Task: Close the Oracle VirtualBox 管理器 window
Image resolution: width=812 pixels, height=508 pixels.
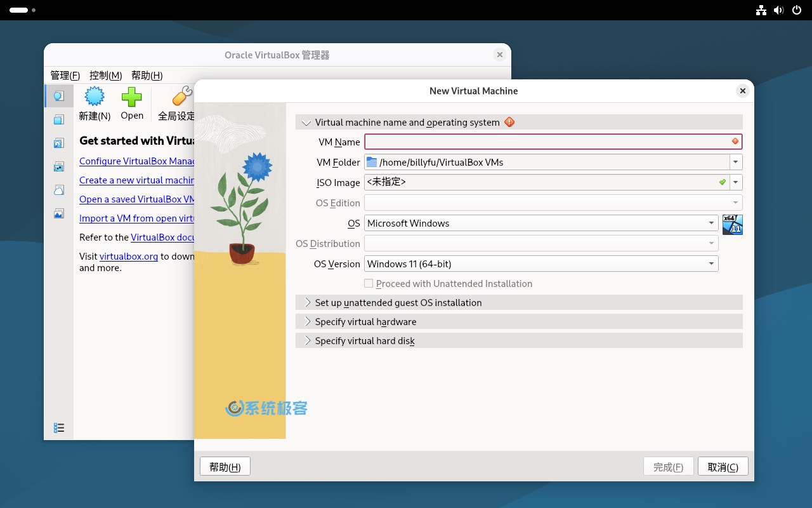Action: click(500, 55)
